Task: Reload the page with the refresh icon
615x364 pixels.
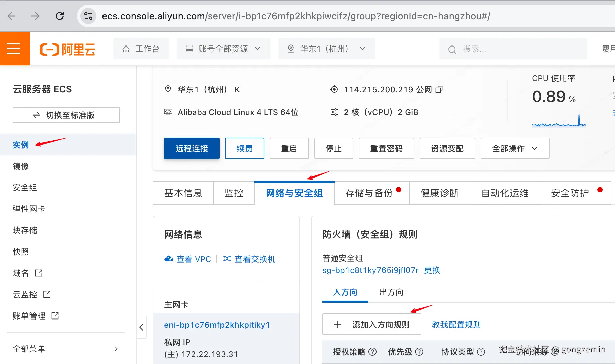Action: click(60, 16)
